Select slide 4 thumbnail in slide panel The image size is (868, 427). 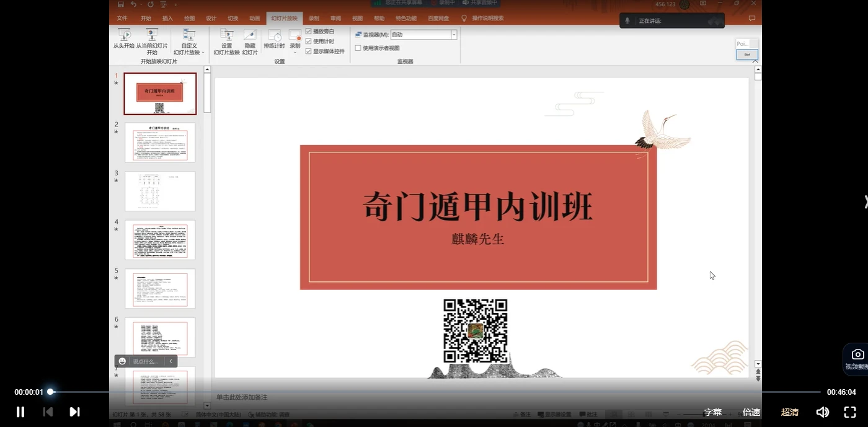[x=160, y=240]
